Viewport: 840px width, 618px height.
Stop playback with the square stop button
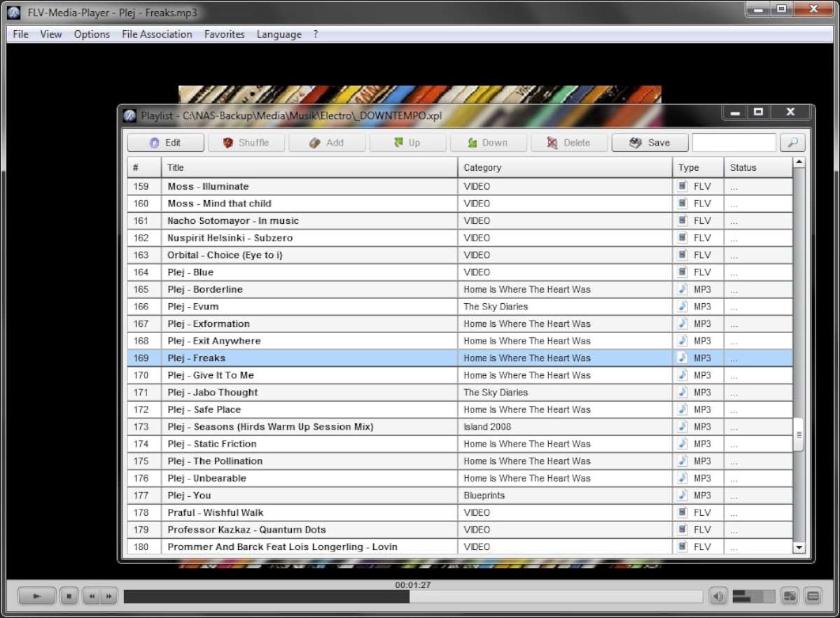(69, 596)
